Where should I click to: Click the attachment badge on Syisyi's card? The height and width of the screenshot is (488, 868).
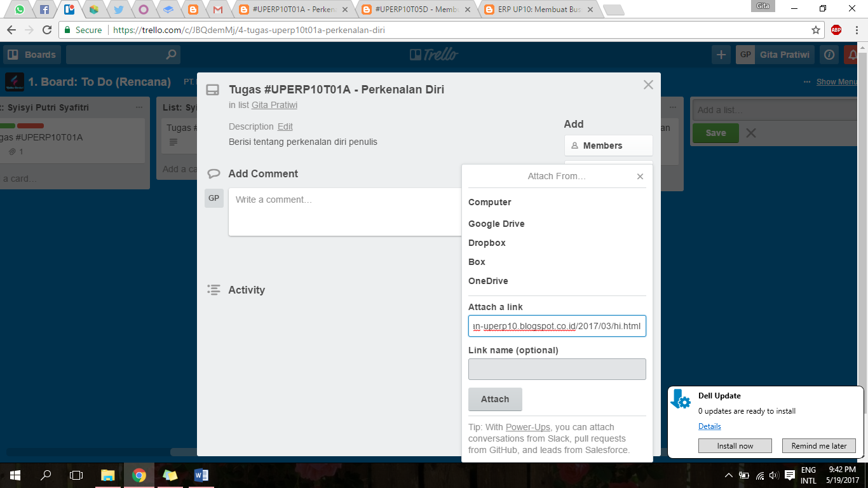tap(17, 152)
